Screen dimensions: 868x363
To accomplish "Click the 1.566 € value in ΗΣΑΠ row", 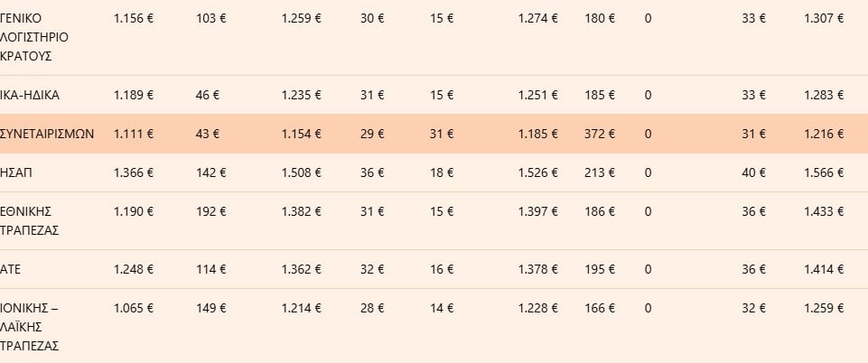I will [824, 172].
